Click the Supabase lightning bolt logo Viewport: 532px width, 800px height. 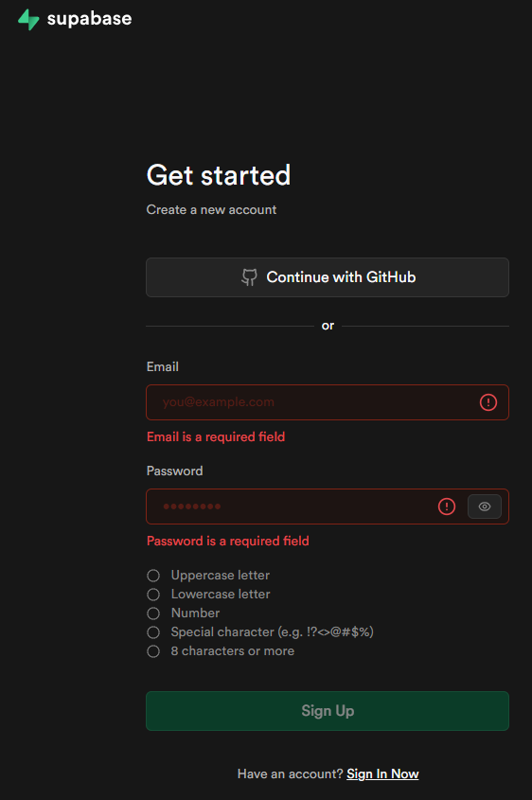tap(28, 19)
